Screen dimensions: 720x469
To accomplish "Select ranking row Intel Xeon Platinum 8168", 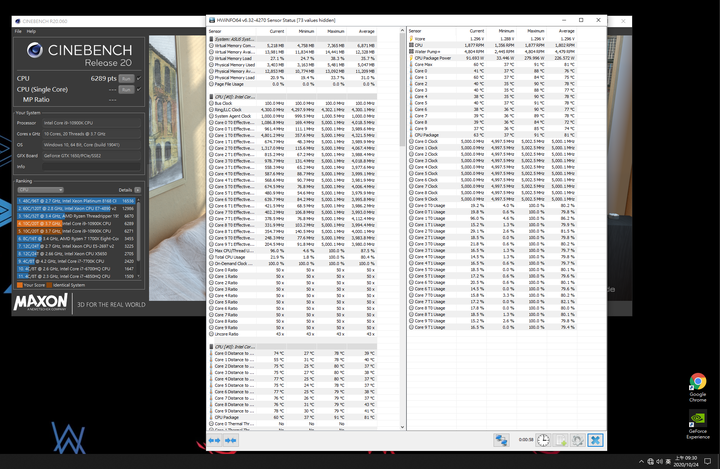I will [76, 201].
